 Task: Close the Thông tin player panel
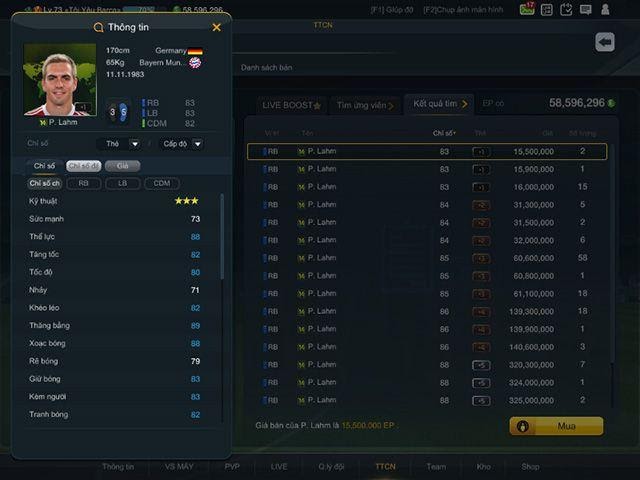click(x=216, y=27)
